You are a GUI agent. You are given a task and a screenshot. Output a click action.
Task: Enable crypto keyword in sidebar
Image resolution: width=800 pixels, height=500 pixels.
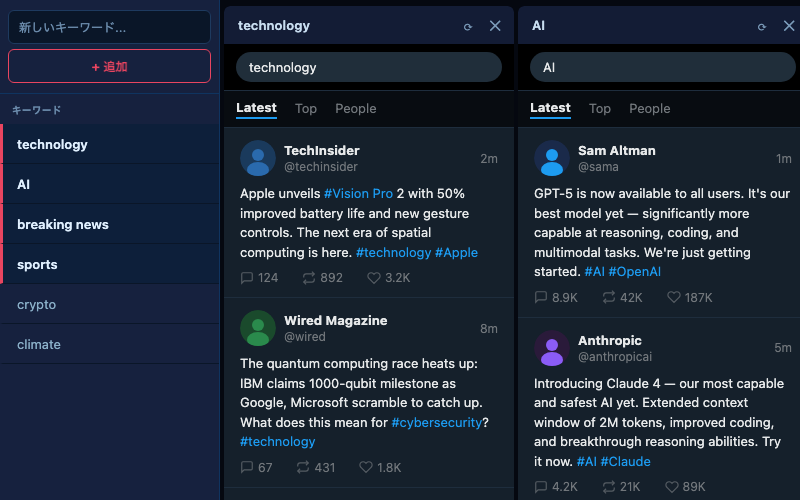point(110,305)
